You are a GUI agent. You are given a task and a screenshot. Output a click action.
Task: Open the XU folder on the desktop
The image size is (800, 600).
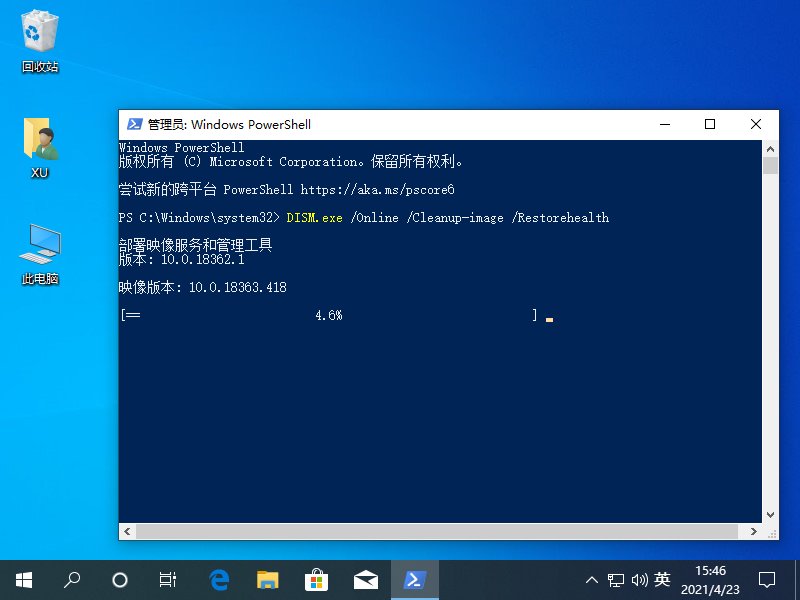(38, 137)
